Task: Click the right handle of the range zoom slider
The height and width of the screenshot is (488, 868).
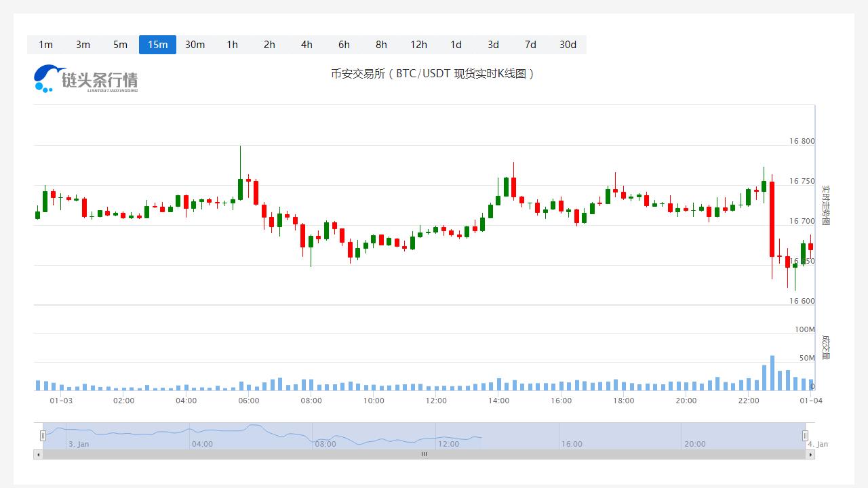Action: click(x=806, y=436)
